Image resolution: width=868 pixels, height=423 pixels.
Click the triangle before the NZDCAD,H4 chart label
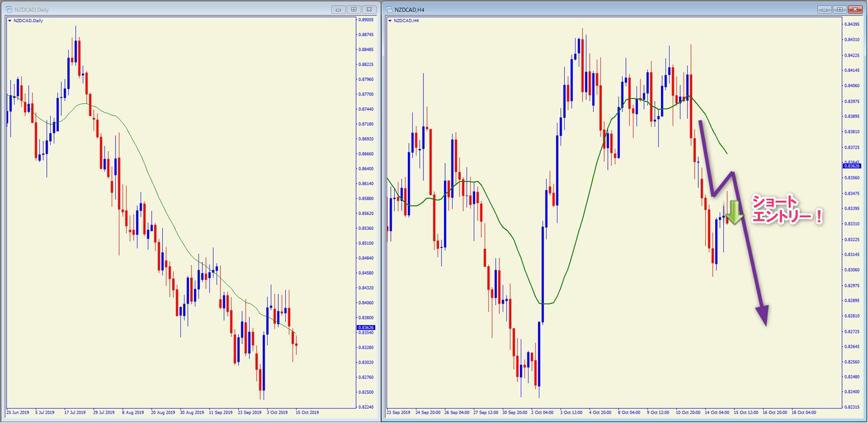pos(390,21)
